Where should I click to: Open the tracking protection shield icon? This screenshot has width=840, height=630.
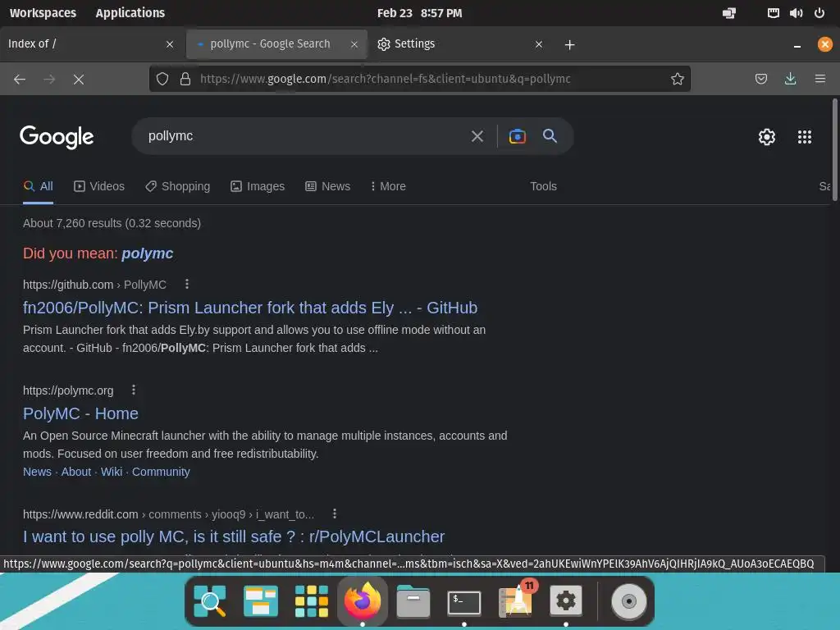pyautogui.click(x=162, y=80)
